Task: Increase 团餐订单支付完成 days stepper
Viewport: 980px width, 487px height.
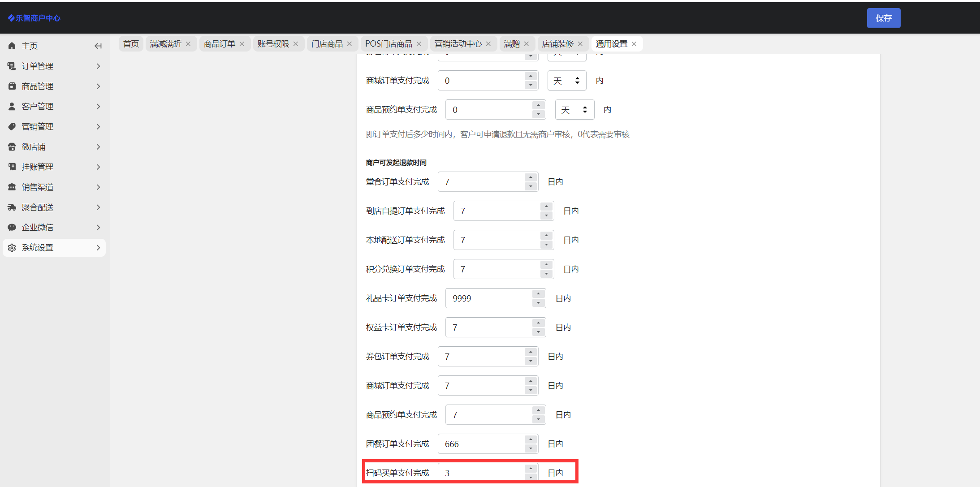Action: (531, 440)
